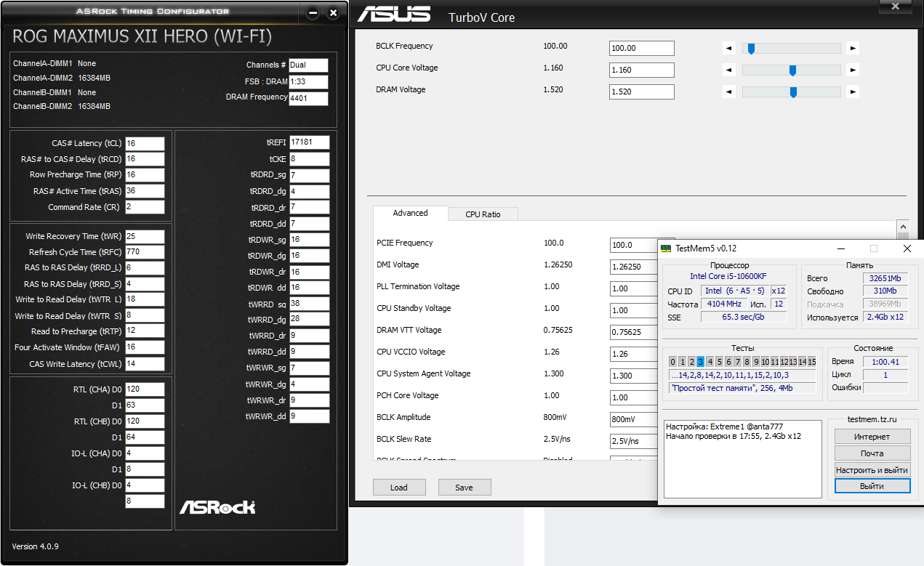Click the RTL (CHA) D0 field
This screenshot has height=566, width=924.
(145, 389)
